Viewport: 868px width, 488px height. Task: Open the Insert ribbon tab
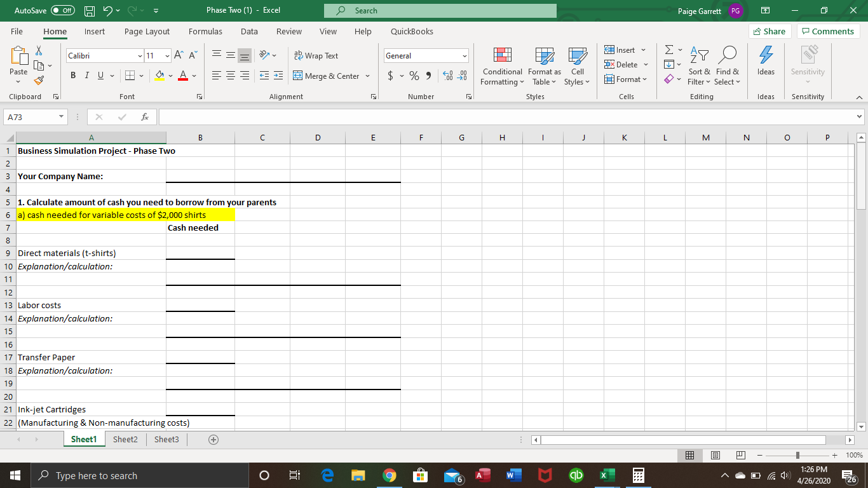point(95,31)
